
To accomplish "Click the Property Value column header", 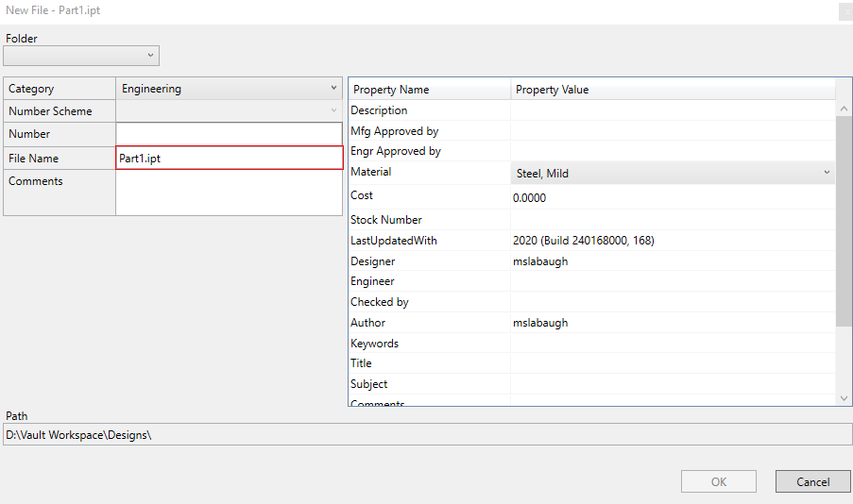I will coord(673,89).
